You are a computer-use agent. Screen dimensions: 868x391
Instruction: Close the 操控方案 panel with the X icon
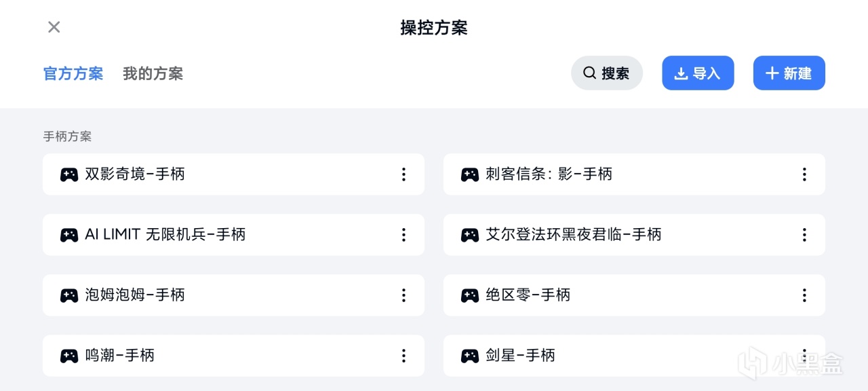(54, 27)
